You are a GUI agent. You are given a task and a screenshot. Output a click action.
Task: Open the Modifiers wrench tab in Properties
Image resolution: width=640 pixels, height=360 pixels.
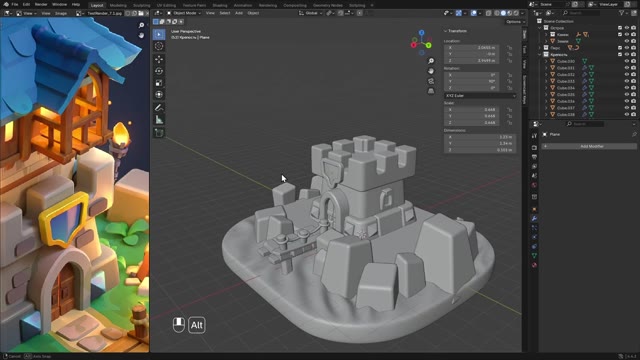click(x=534, y=218)
